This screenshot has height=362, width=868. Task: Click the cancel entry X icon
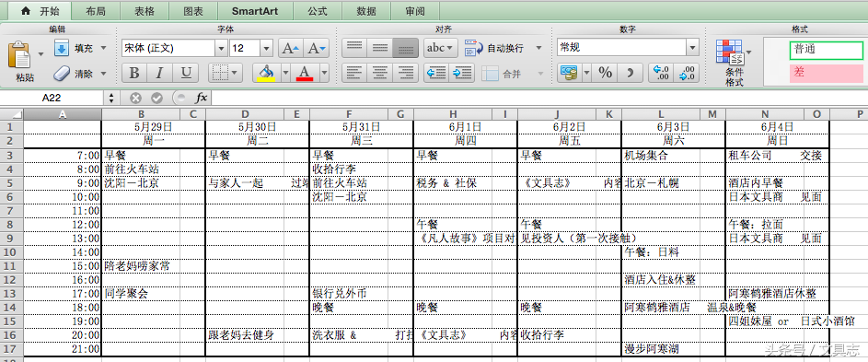pyautogui.click(x=135, y=99)
